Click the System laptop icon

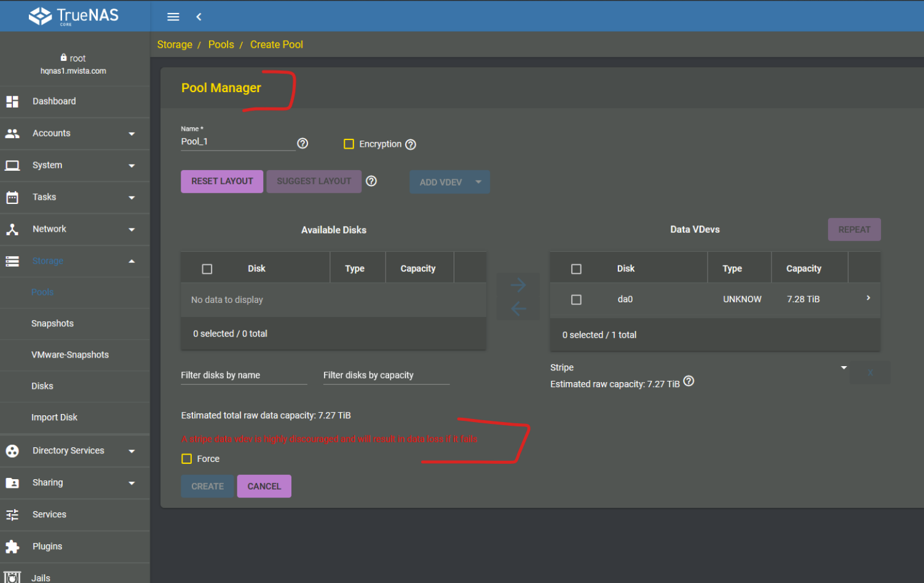tap(12, 165)
